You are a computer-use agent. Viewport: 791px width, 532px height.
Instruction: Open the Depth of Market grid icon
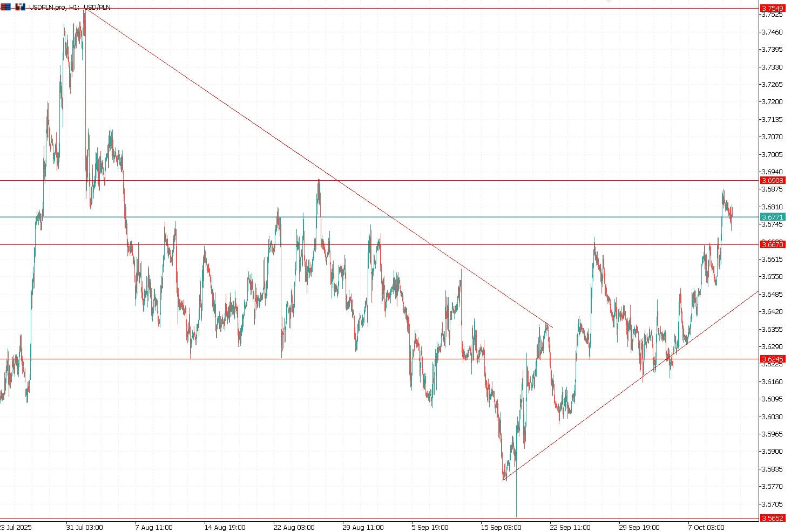[5, 7]
